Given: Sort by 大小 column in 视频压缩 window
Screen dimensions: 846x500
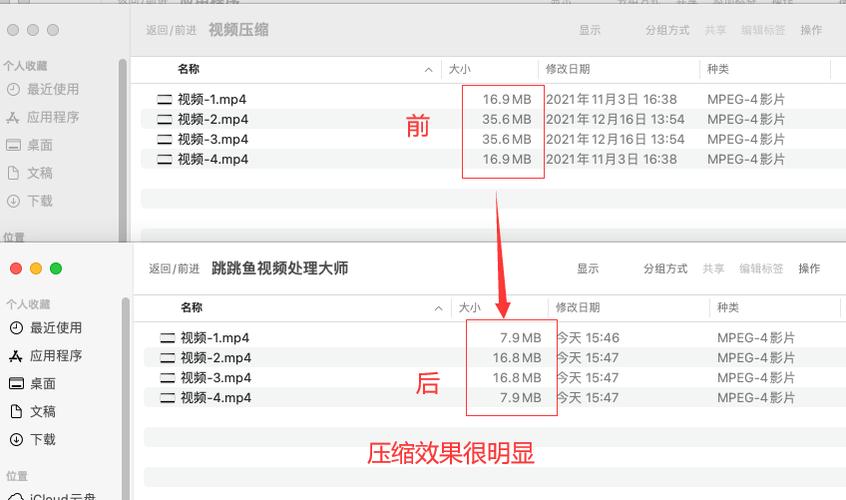Looking at the screenshot, I should [460, 69].
